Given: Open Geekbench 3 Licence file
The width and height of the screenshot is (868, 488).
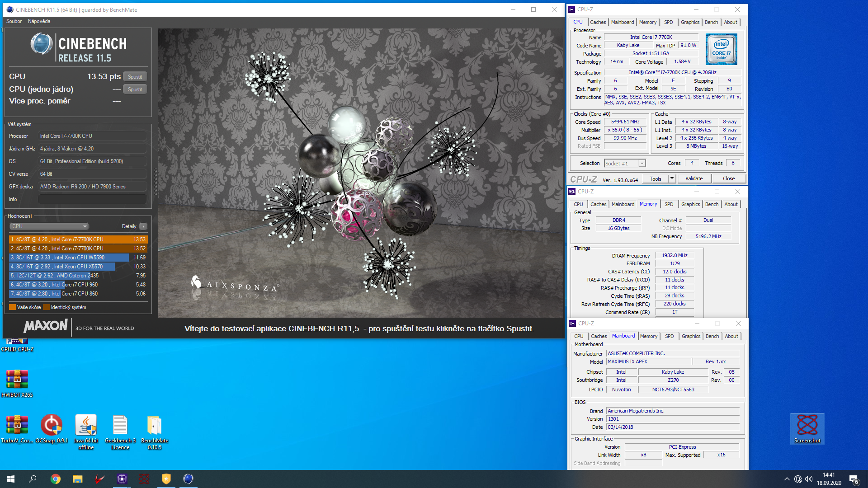Looking at the screenshot, I should point(120,432).
